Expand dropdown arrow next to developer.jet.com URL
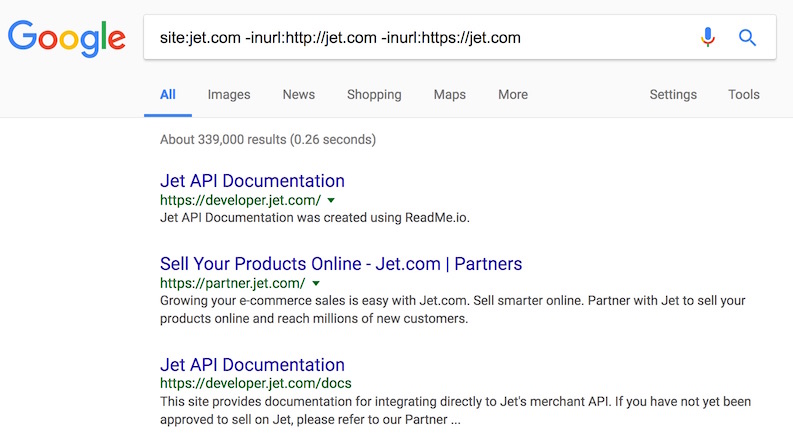This screenshot has height=441, width=793. (331, 200)
